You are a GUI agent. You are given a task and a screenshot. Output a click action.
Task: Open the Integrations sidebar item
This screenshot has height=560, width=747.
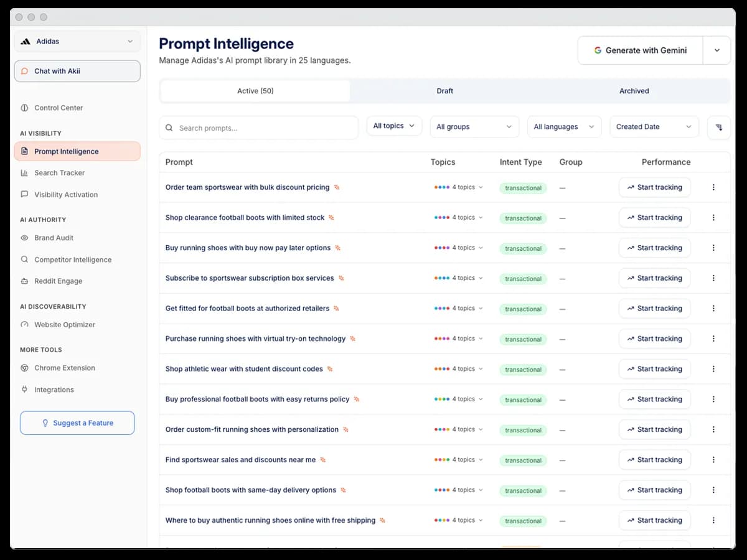[52, 390]
